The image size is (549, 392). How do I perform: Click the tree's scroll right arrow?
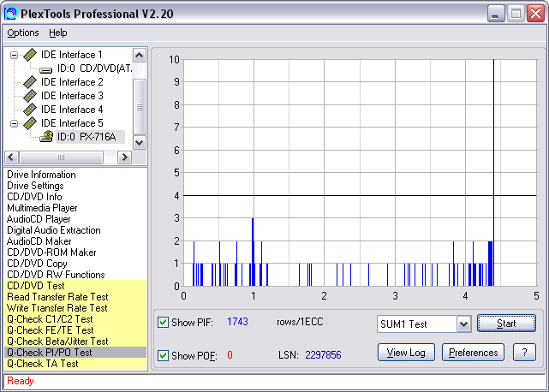point(124,157)
